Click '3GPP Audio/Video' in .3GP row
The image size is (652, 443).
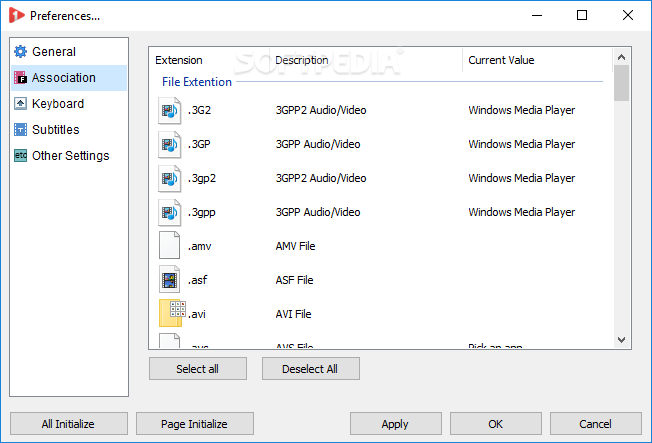click(318, 144)
